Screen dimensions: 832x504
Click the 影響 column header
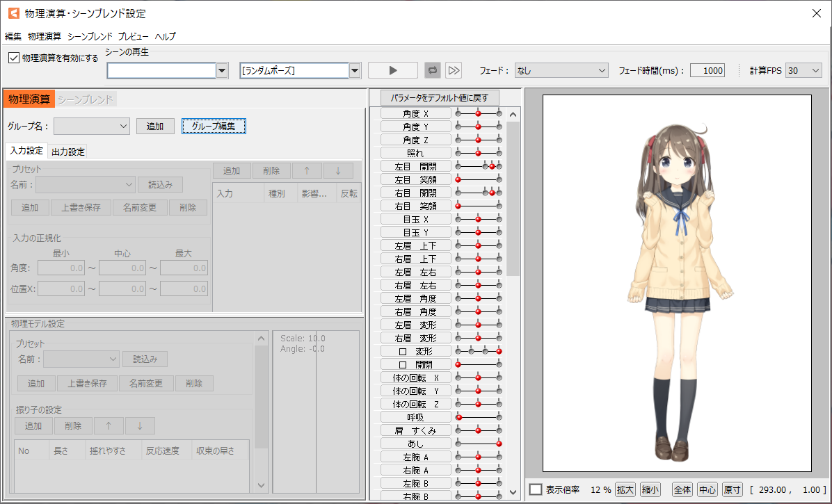pyautogui.click(x=317, y=193)
